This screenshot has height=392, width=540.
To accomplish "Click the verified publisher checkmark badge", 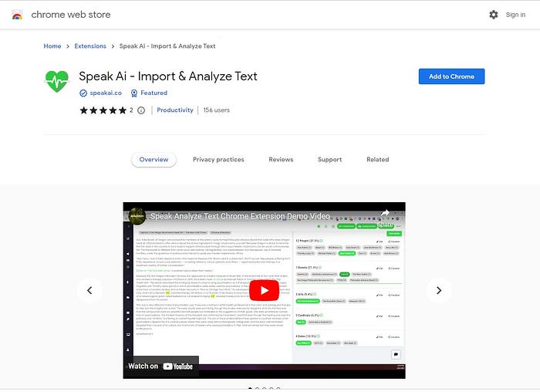I will (x=83, y=93).
